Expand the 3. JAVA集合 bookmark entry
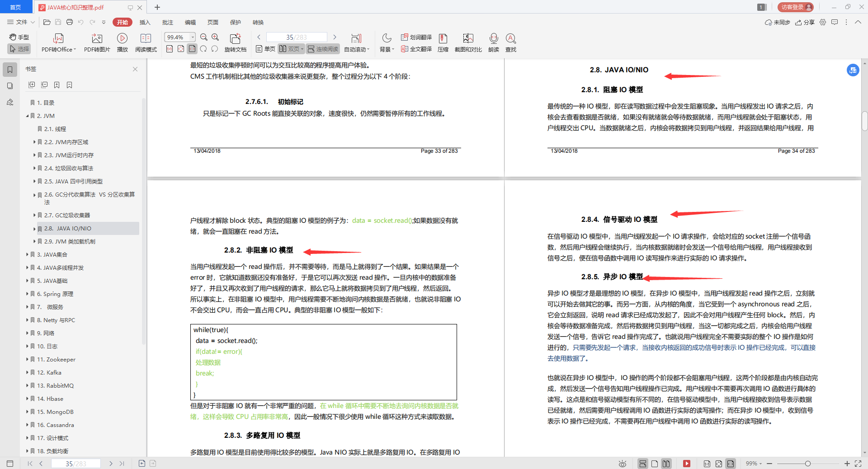 (x=27, y=254)
